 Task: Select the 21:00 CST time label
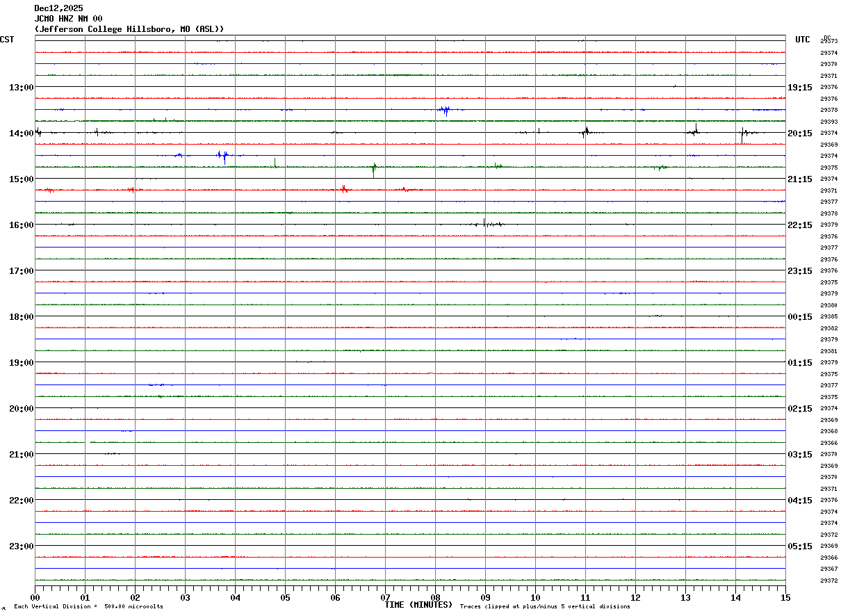click(21, 455)
